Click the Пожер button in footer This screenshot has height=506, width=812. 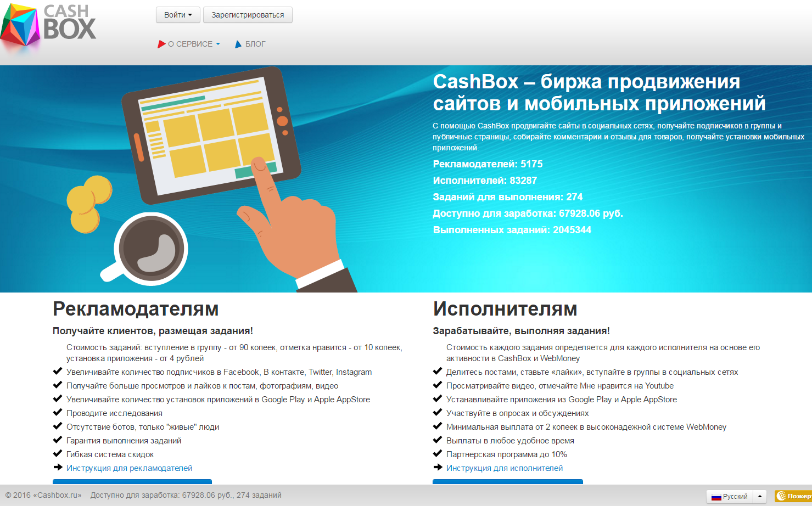point(793,496)
